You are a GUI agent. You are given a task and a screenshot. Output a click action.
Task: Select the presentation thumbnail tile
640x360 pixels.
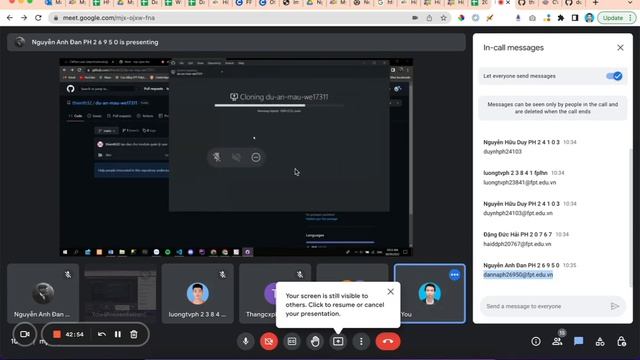pos(120,293)
